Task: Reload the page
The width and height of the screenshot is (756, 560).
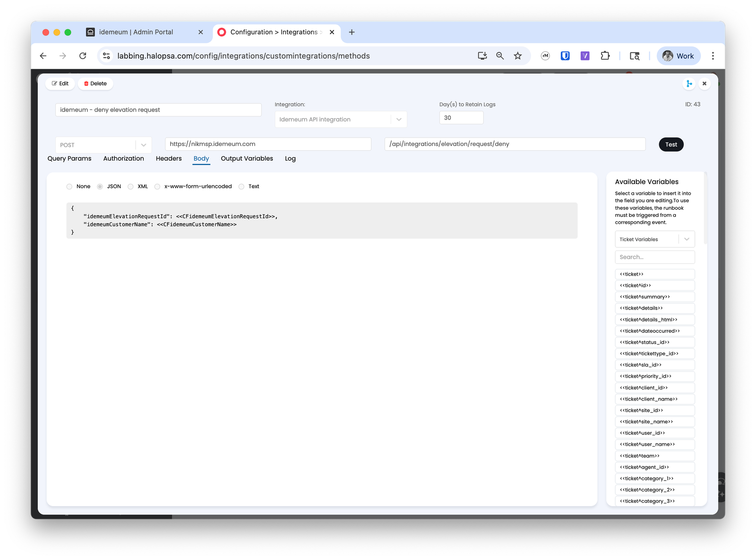Action: coord(83,56)
